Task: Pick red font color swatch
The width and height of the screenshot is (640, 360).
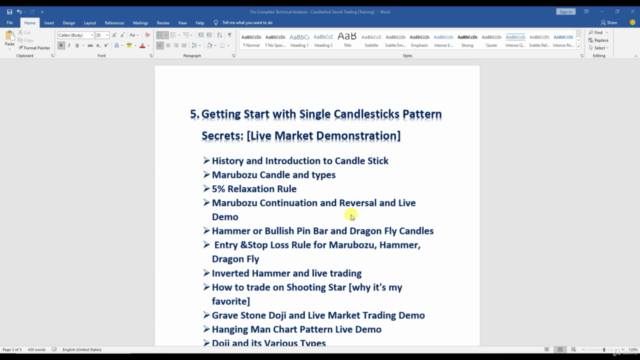Action: 142,46
